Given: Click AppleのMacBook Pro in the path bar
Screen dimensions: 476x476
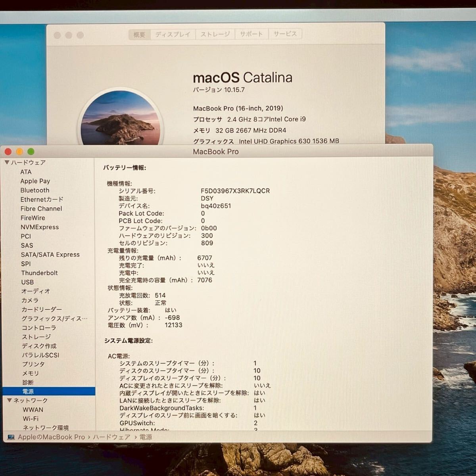Looking at the screenshot, I should pos(52,437).
